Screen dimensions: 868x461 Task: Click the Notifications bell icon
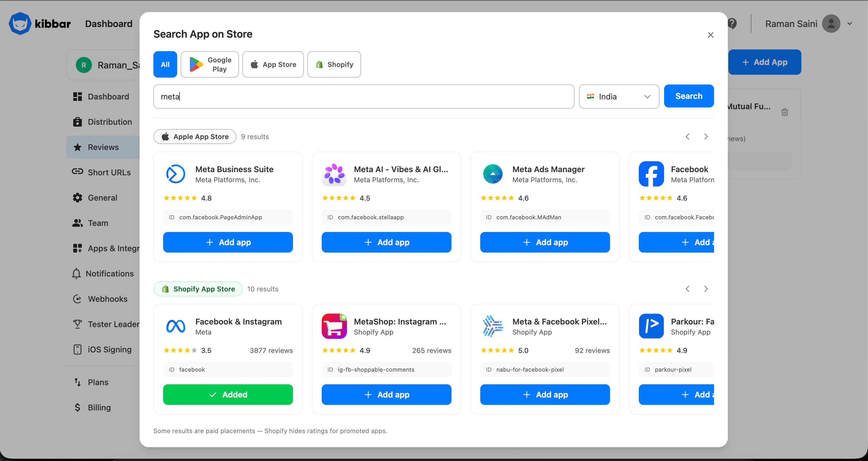pyautogui.click(x=76, y=274)
